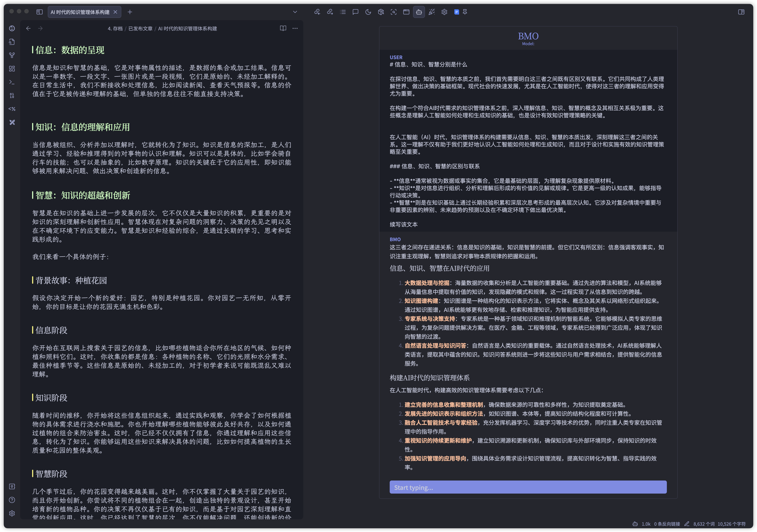Toggle dark mode moon icon

[368, 12]
